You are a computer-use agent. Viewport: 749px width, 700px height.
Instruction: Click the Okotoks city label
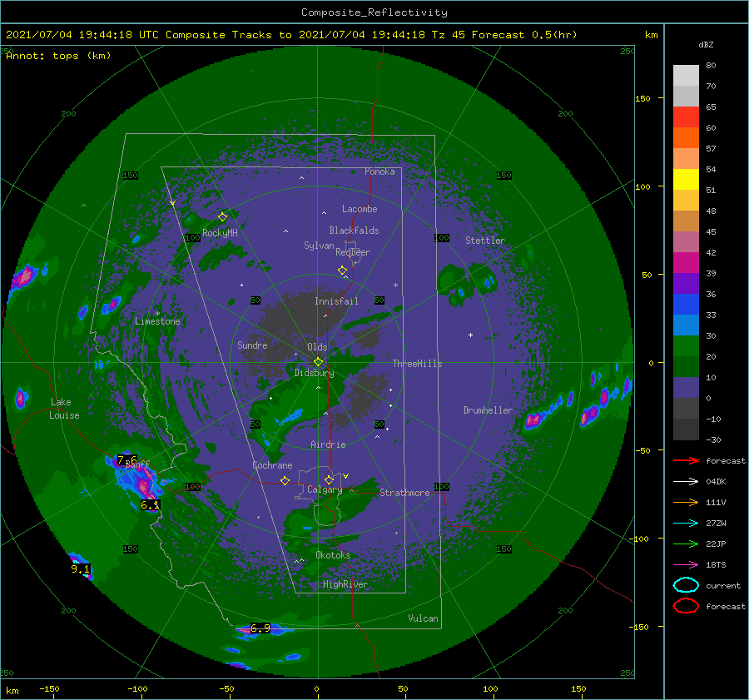click(333, 555)
